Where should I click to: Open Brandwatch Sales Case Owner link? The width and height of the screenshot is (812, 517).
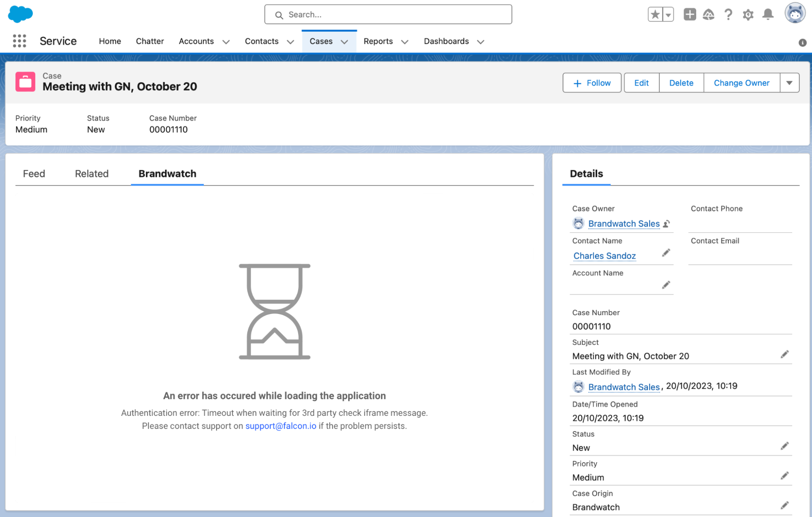tap(624, 224)
